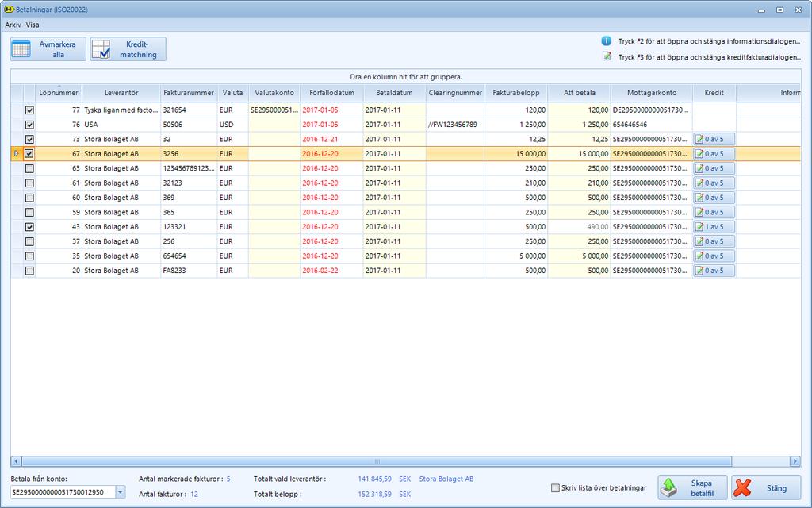Click the Betalningar app icon in title bar
Image resolution: width=812 pixels, height=508 pixels.
[9, 10]
